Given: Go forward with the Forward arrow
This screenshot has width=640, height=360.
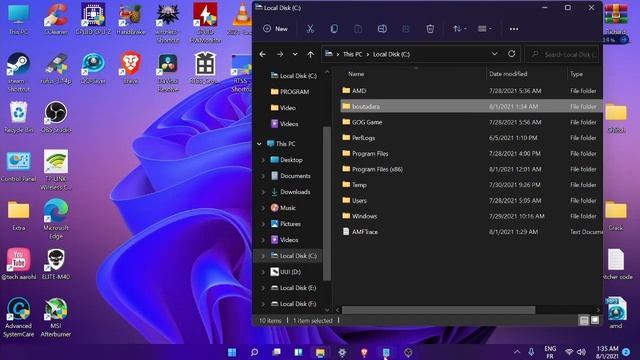Looking at the screenshot, I should [x=280, y=54].
